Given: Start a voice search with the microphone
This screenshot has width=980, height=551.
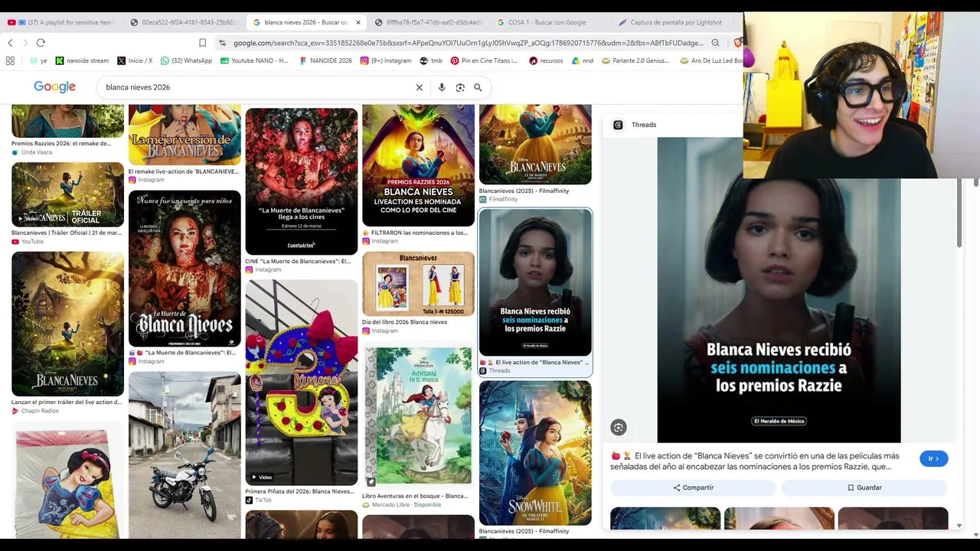Looking at the screenshot, I should click(442, 87).
